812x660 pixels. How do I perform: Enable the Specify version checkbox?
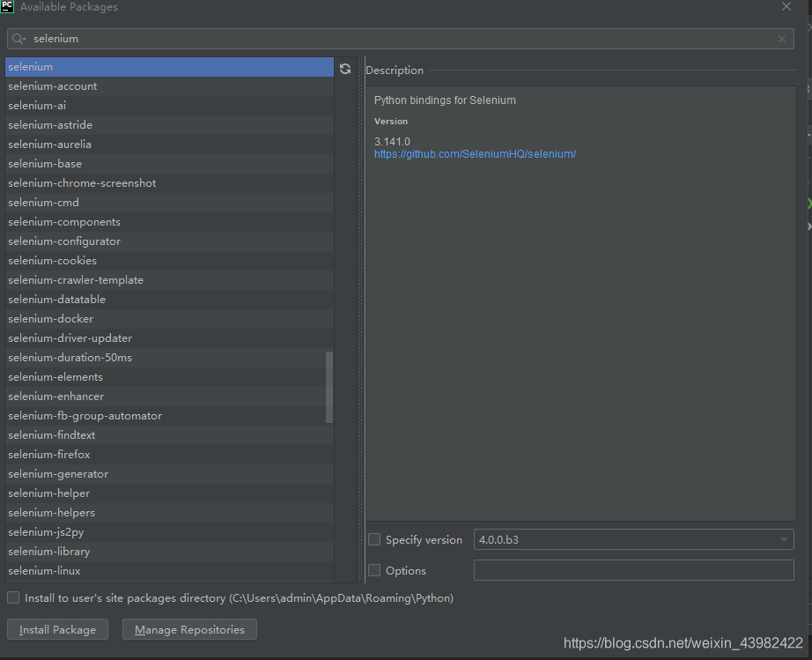[374, 539]
